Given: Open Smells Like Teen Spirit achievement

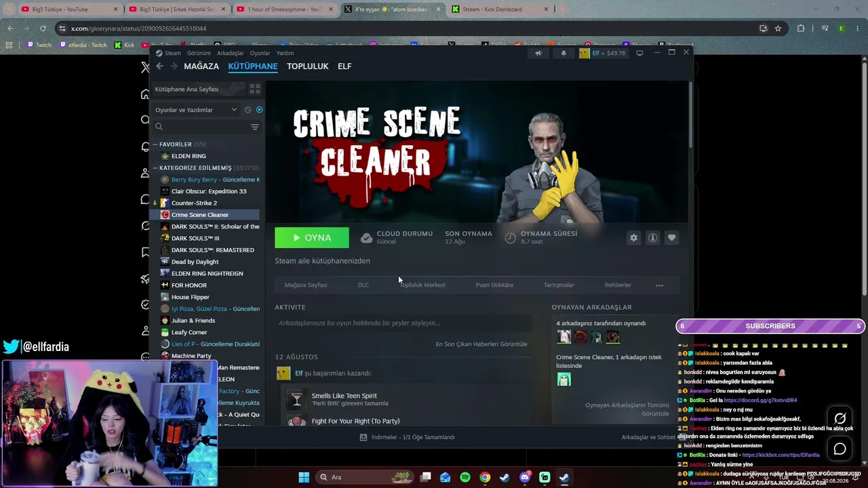Looking at the screenshot, I should 344,396.
